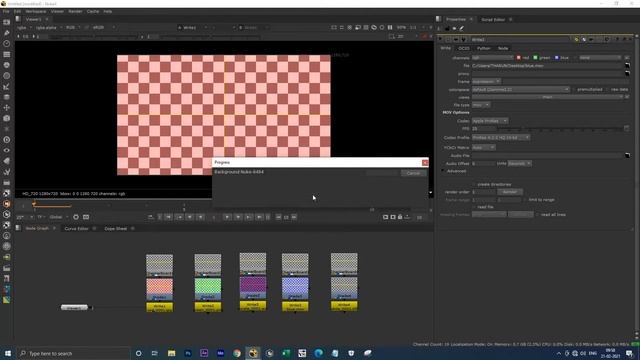640x360 pixels.
Task: Open the colorspace dropdown
Action: pyautogui.click(x=521, y=89)
